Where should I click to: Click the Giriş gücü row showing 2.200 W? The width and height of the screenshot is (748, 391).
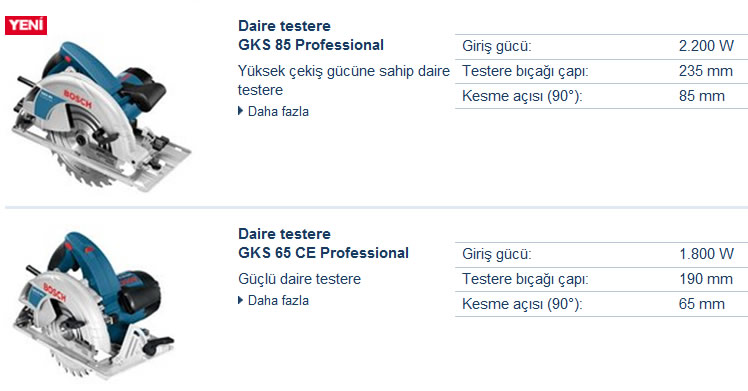click(602, 47)
